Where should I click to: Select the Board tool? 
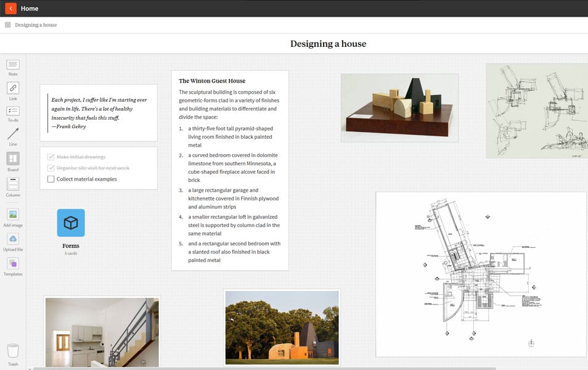(x=12, y=160)
